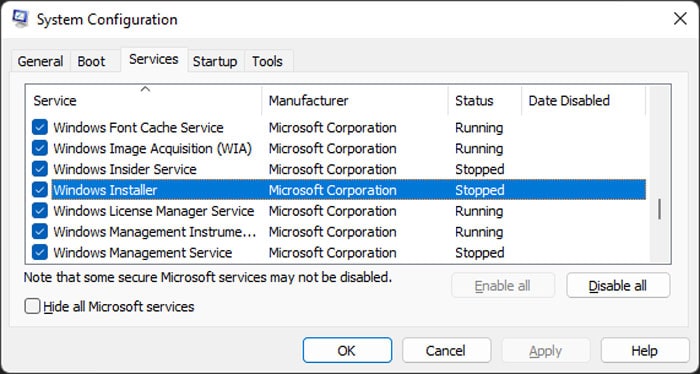Click the Help button
This screenshot has height=374, width=700.
coord(645,351)
